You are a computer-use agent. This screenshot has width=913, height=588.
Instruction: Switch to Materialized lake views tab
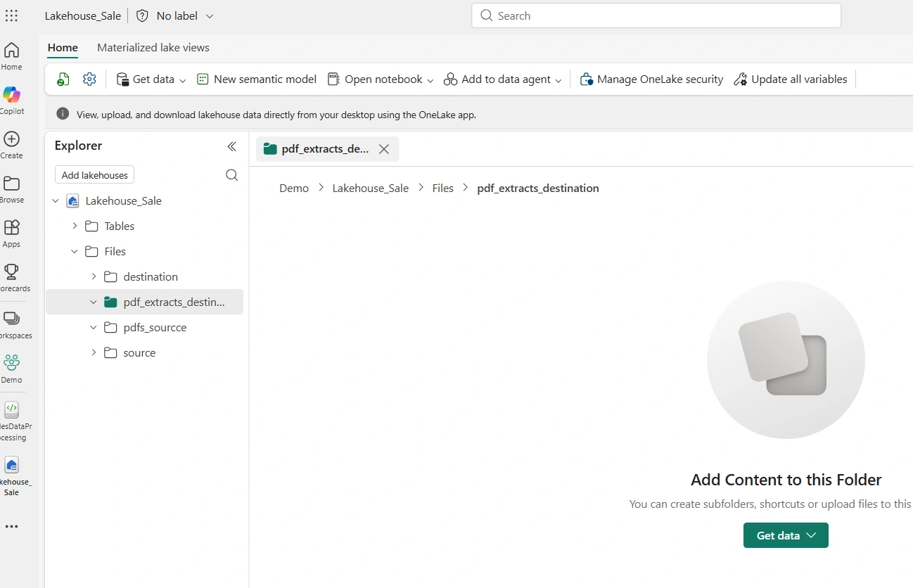153,48
